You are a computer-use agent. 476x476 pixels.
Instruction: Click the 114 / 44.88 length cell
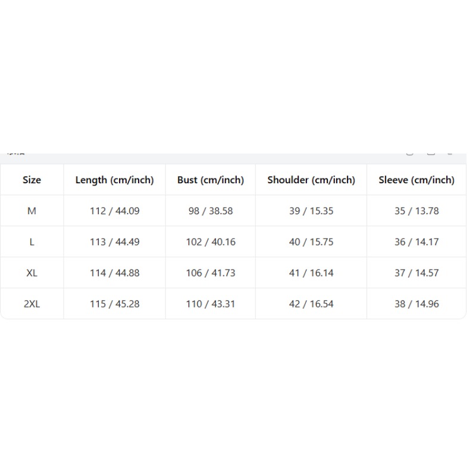click(x=114, y=273)
